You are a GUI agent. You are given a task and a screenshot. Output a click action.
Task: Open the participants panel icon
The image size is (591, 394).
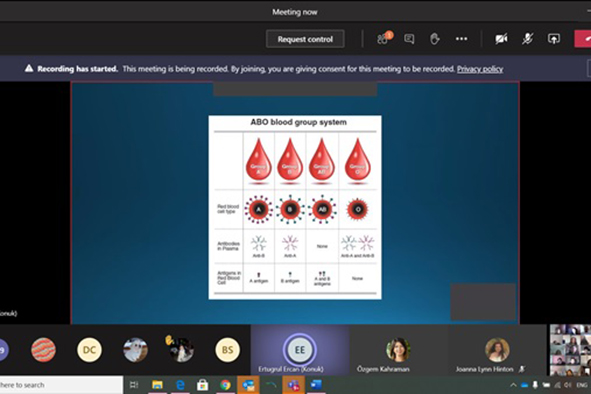point(384,38)
